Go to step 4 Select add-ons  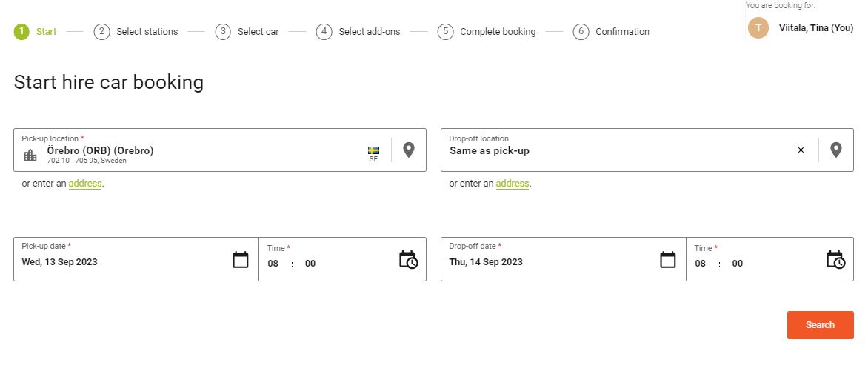click(x=358, y=32)
